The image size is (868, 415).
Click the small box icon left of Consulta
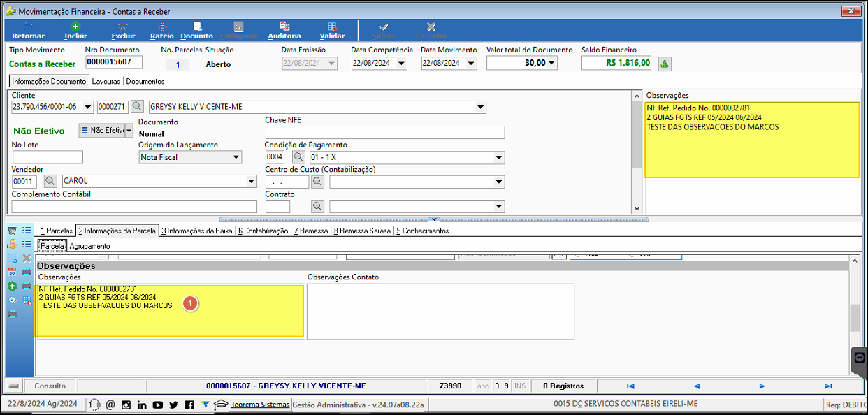(13, 386)
